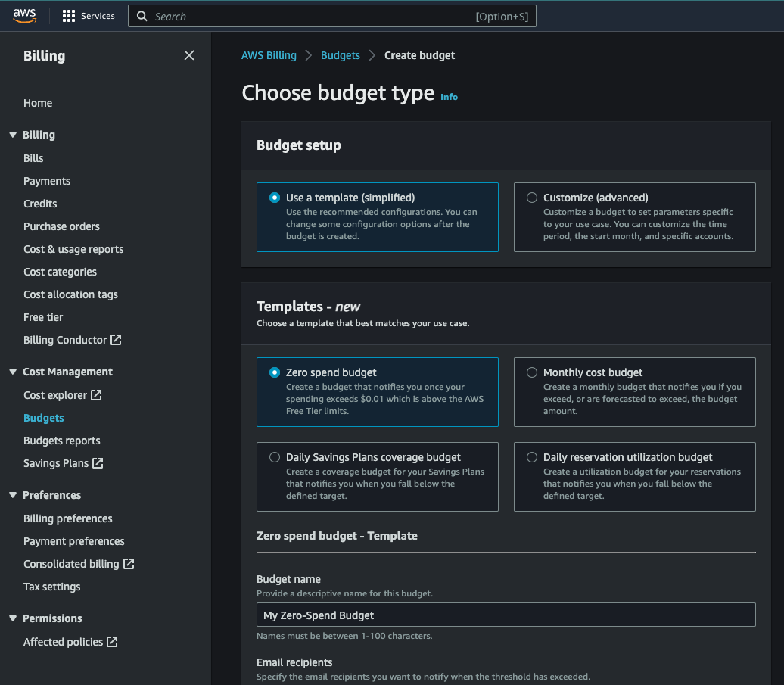Open Budgets reports page
Viewport: 784px width, 685px height.
point(62,441)
